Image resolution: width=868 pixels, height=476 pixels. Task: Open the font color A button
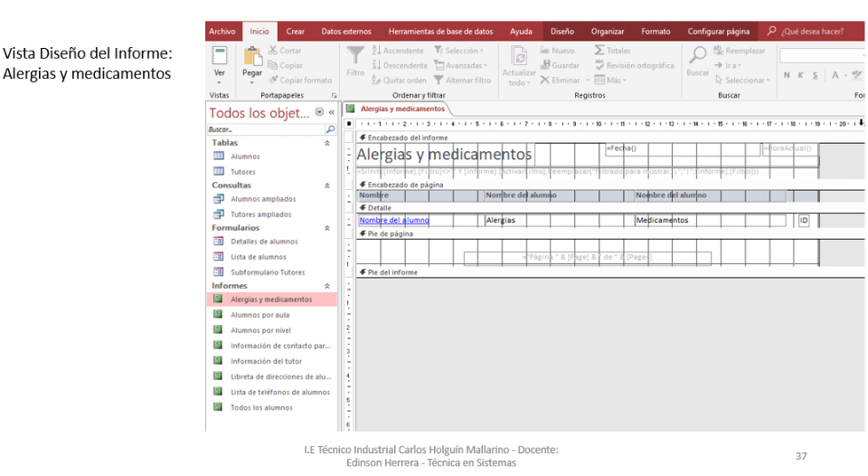[835, 75]
